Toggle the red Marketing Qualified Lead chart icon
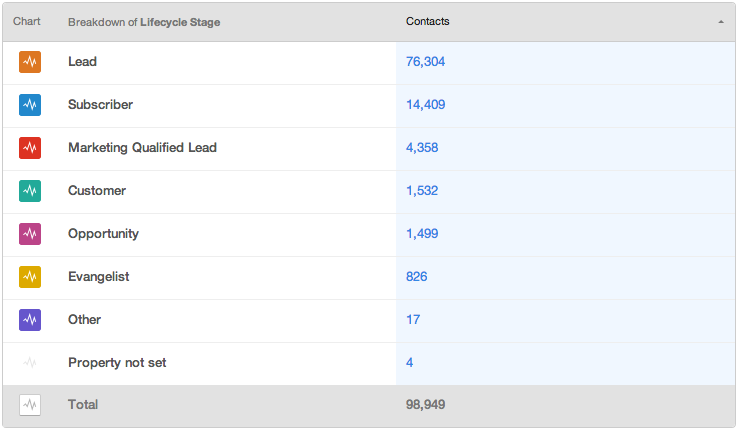The width and height of the screenshot is (738, 430). (x=30, y=148)
